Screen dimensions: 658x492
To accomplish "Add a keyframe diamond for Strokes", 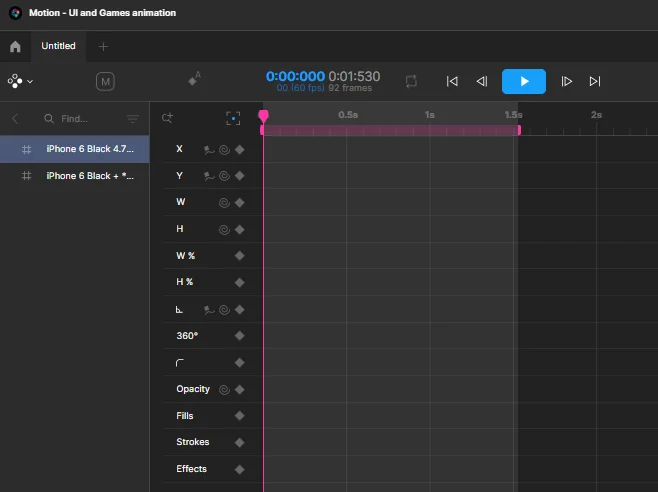I will pos(240,442).
